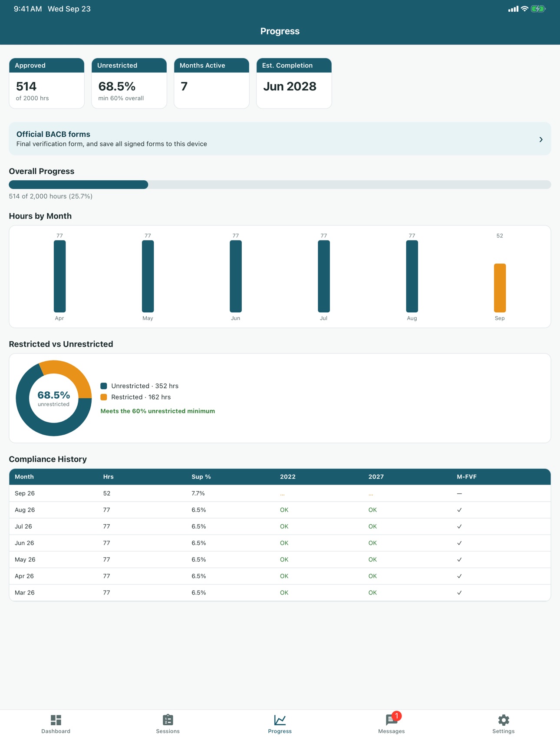Tap the battery charging status icon
The image size is (560, 747).
tap(538, 9)
